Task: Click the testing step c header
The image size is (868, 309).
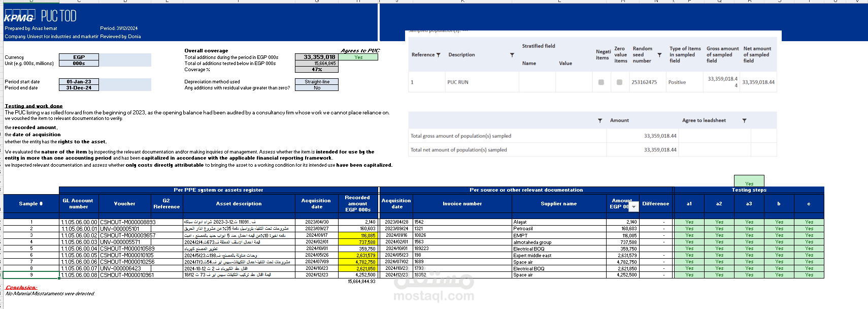Action: 809,204
